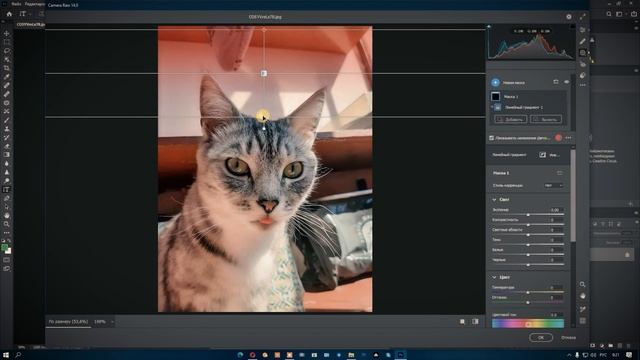Click the Цветовой тон hue bar
The width and height of the screenshot is (640, 360).
[528, 324]
